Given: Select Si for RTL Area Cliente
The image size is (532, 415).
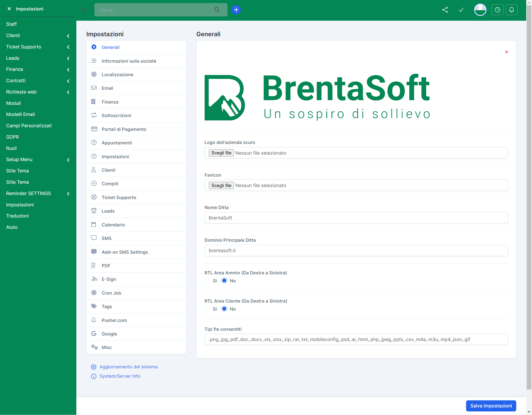Looking at the screenshot, I should click(x=207, y=309).
